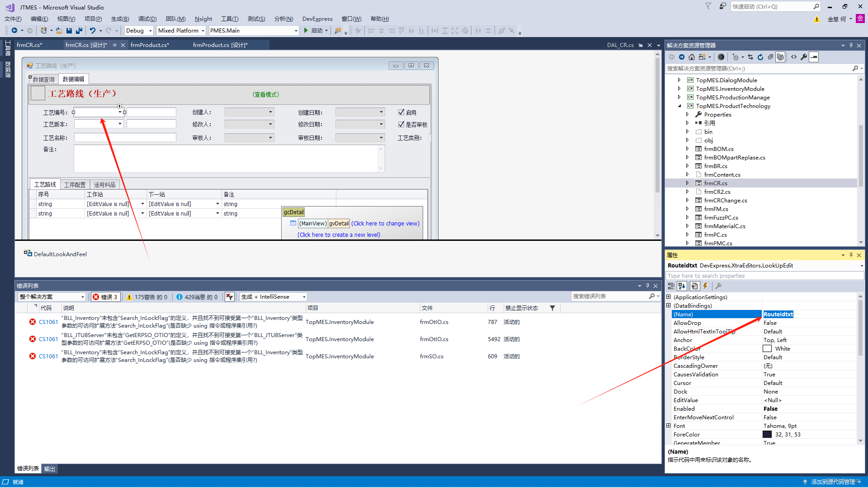This screenshot has height=488, width=868.
Task: Switch properties to categorized view
Action: click(x=671, y=286)
